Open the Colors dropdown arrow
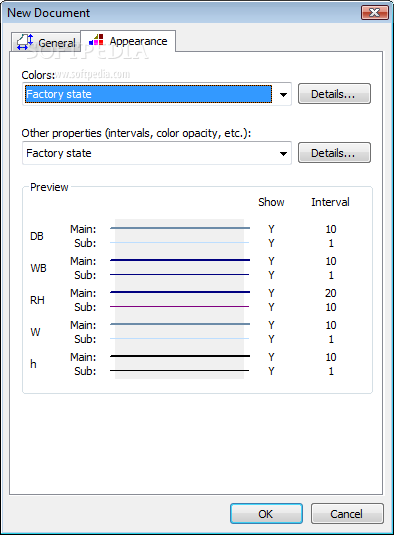 (x=283, y=95)
